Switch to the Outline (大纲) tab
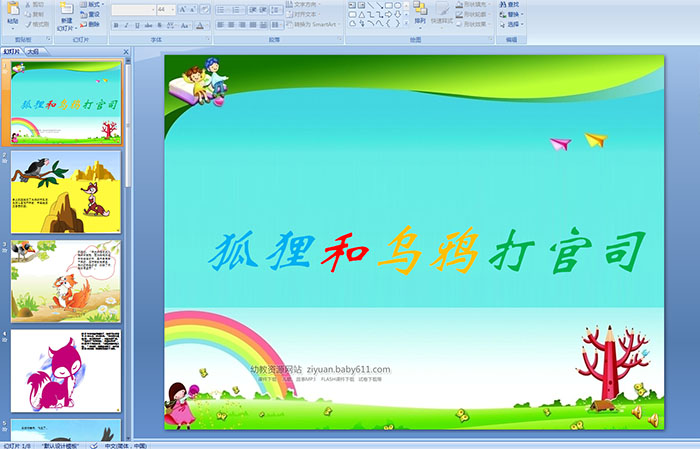This screenshot has width=700, height=449. click(33, 51)
